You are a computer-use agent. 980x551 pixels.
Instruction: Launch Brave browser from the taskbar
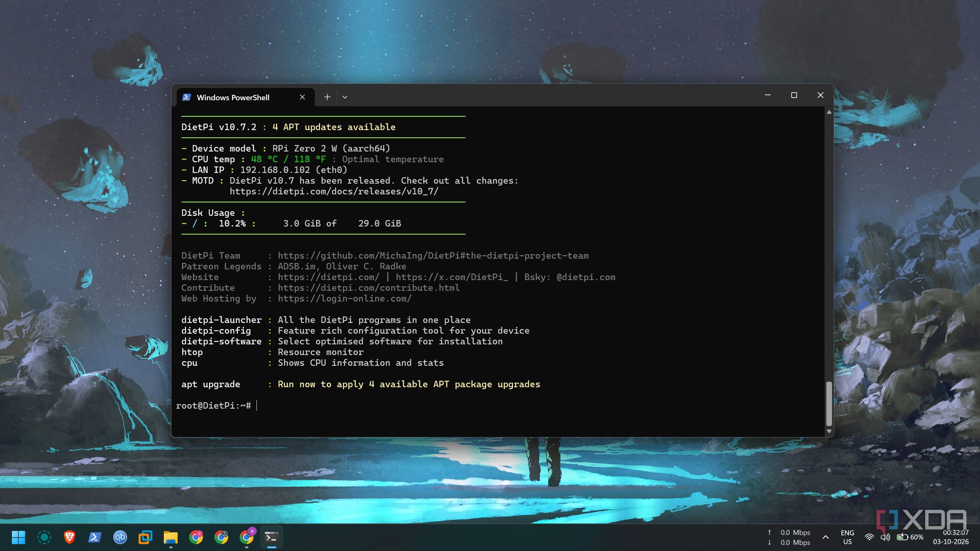click(x=69, y=537)
